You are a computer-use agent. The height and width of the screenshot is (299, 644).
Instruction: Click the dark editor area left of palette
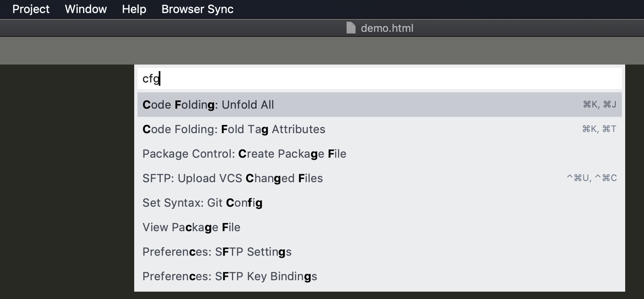pos(67,182)
